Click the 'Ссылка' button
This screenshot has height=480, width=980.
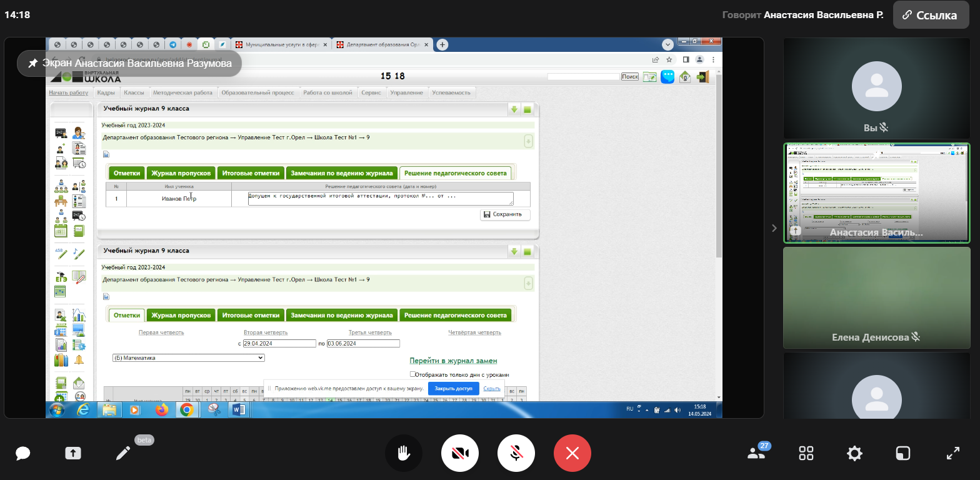930,16
